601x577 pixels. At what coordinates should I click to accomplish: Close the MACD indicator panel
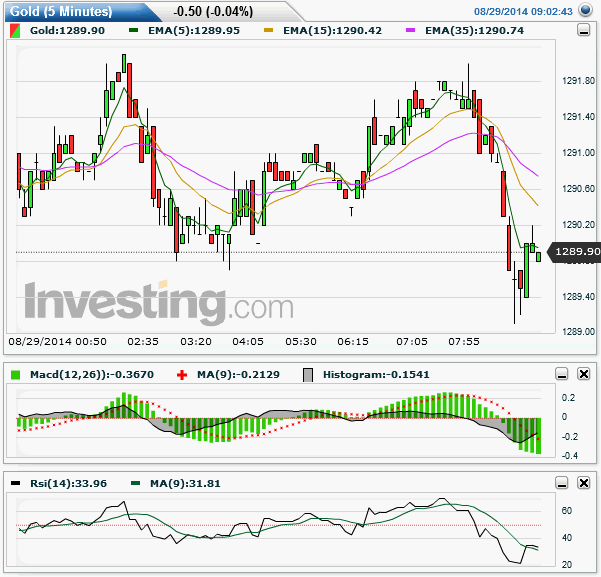coord(583,374)
